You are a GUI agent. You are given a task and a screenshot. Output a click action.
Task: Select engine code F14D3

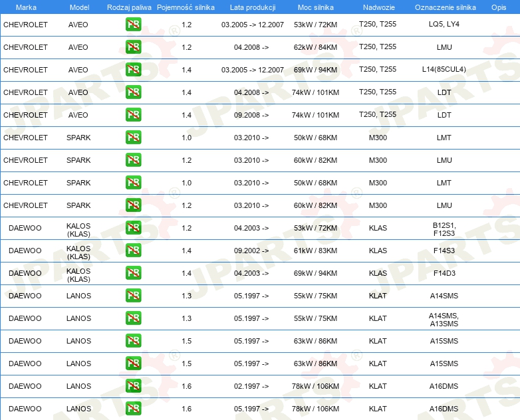coord(444,273)
